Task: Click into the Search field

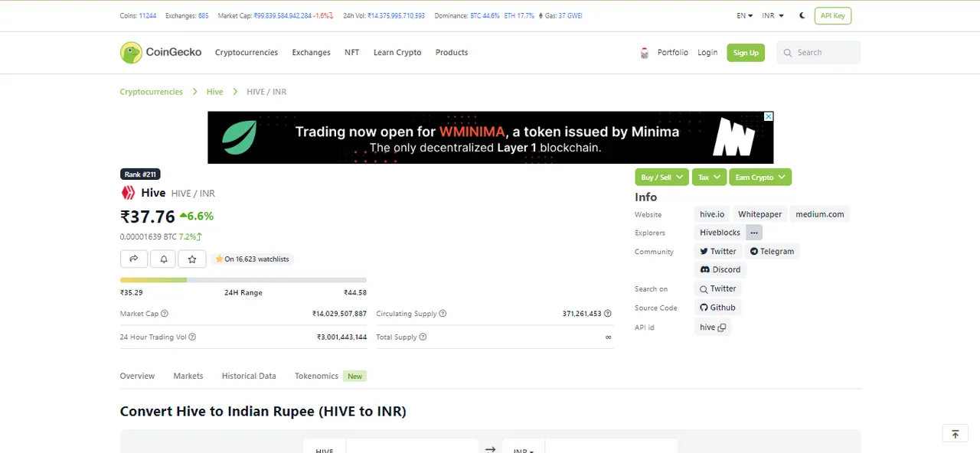Action: (x=818, y=53)
